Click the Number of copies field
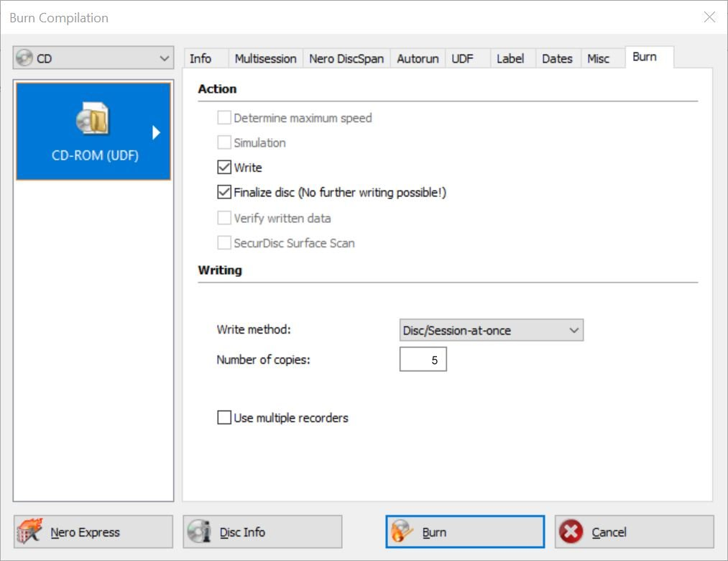The image size is (728, 561). tap(423, 360)
